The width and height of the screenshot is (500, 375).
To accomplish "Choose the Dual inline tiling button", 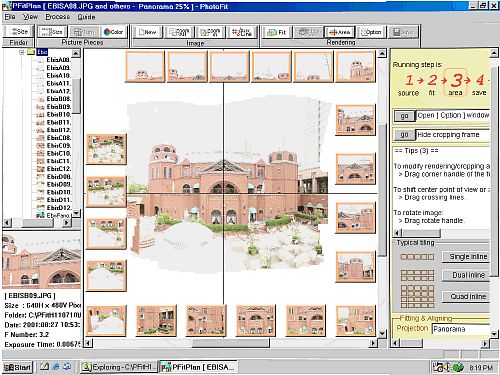I will click(467, 275).
